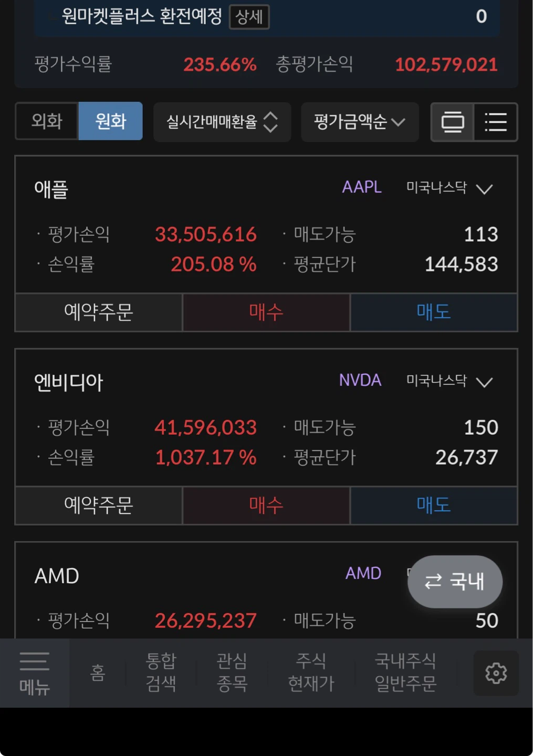The image size is (533, 756).
Task: Tap the 국내 swap floating button
Action: 455,582
